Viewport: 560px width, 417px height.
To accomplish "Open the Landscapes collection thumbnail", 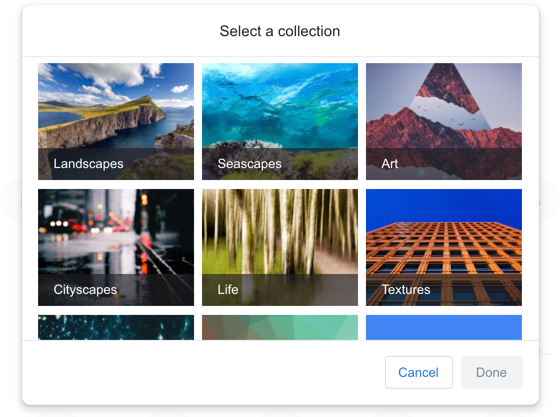I will click(116, 121).
